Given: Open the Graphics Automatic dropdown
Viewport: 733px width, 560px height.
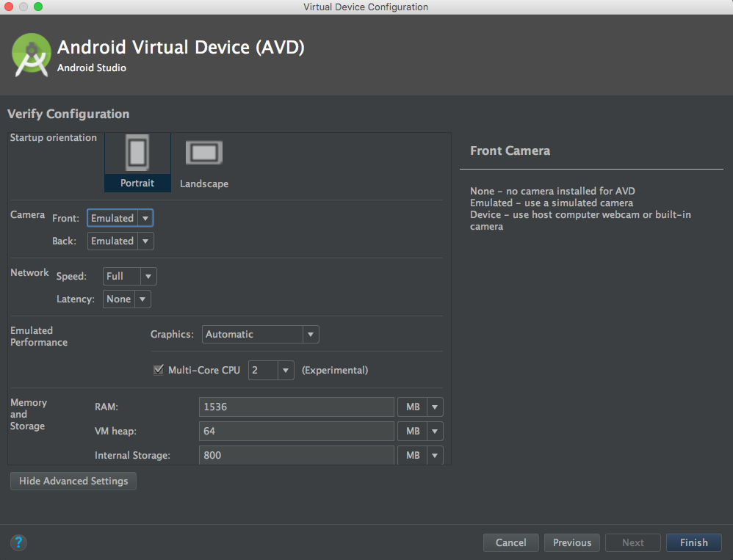Looking at the screenshot, I should pyautogui.click(x=261, y=335).
